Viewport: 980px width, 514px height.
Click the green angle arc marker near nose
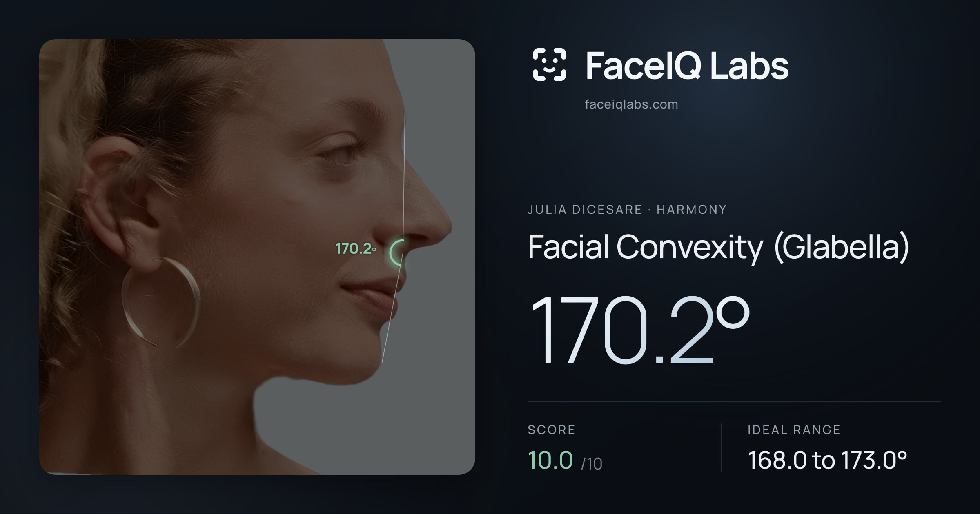[x=396, y=253]
